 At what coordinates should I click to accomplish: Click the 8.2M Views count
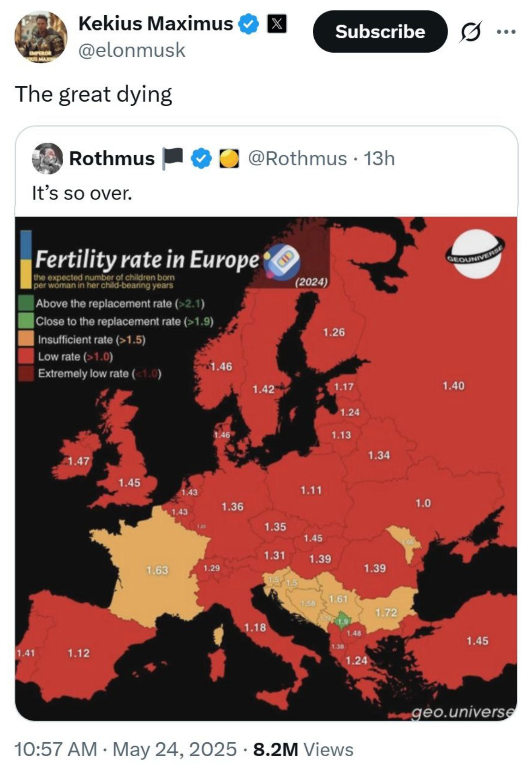pos(303,749)
